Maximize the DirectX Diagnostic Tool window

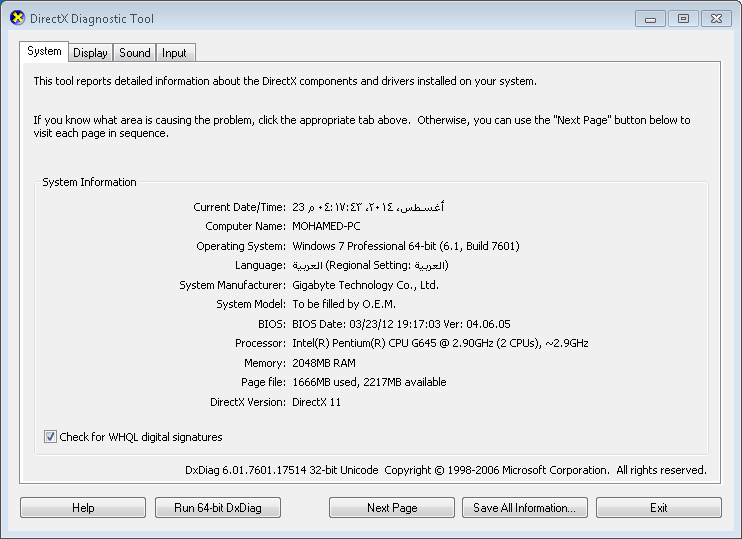click(683, 19)
